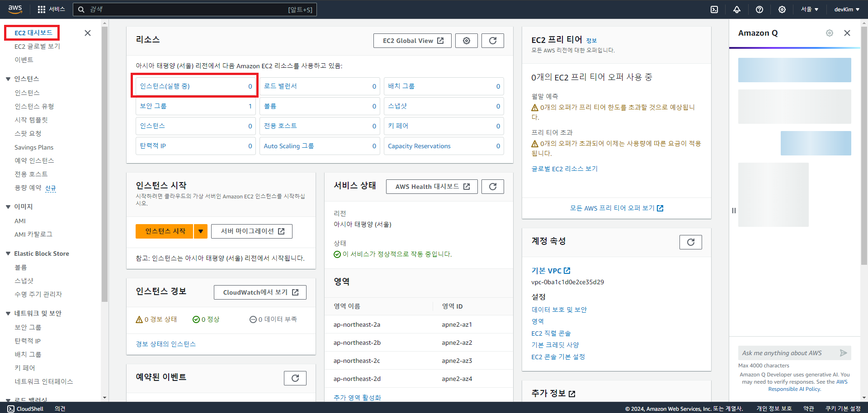The height and width of the screenshot is (413, 868).
Task: Open the 기본 VPC link
Action: [x=551, y=271]
